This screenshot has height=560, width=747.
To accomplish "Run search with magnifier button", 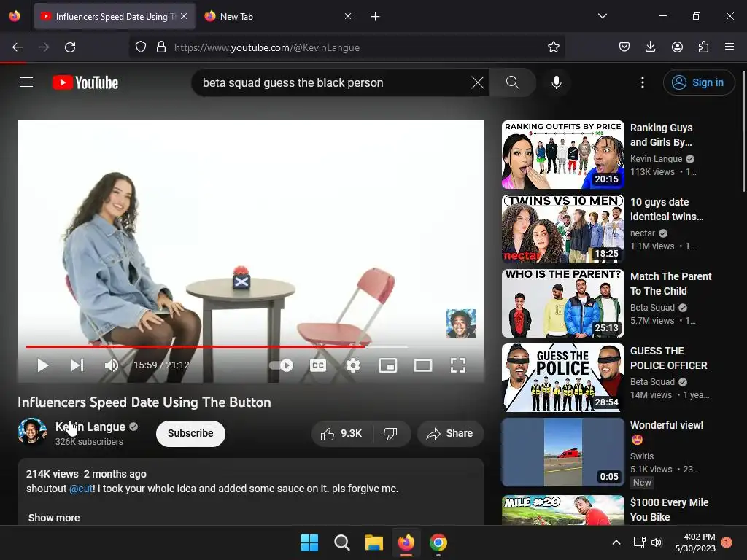I will [513, 82].
